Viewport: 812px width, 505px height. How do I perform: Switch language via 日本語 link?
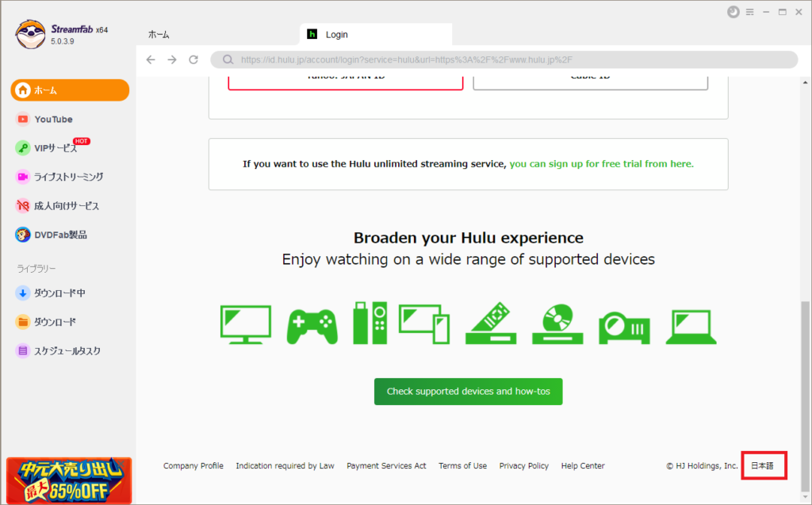click(762, 465)
